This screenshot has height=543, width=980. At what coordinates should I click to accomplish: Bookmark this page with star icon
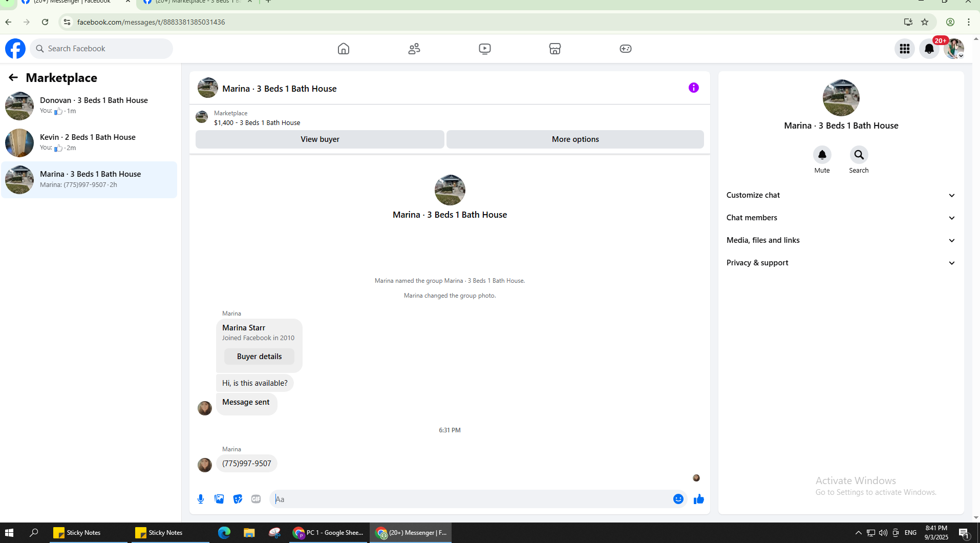(925, 22)
